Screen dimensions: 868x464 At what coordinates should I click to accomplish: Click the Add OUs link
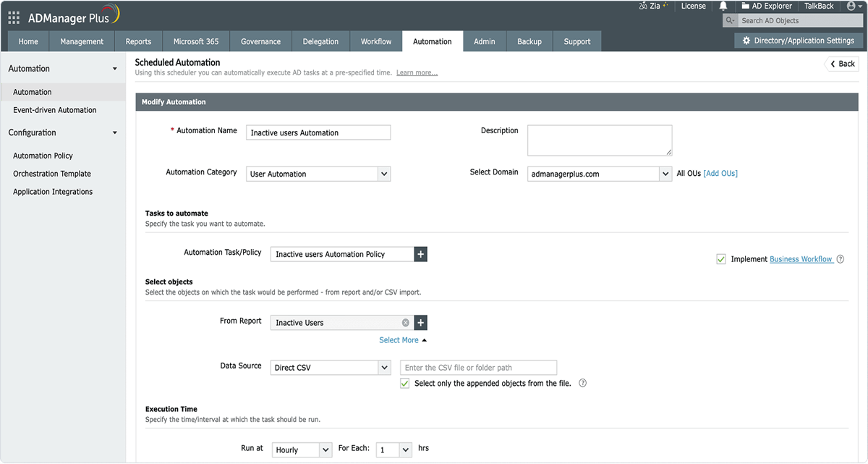point(720,174)
